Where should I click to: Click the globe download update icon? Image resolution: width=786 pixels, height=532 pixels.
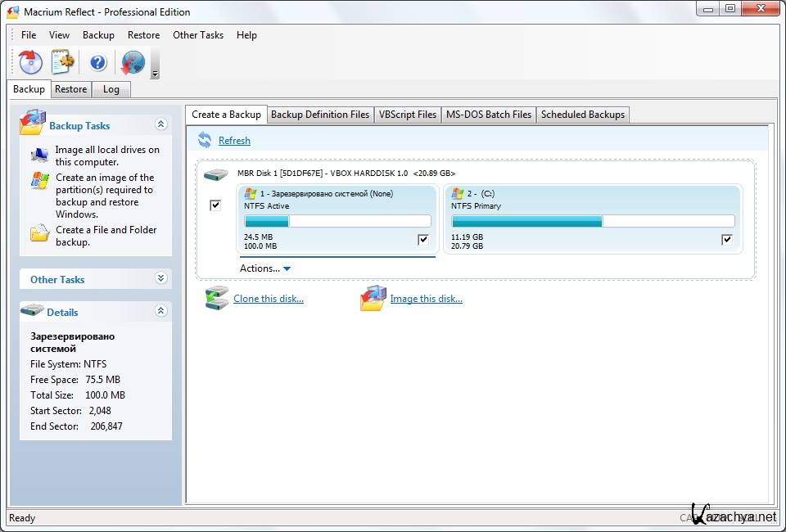pyautogui.click(x=132, y=62)
